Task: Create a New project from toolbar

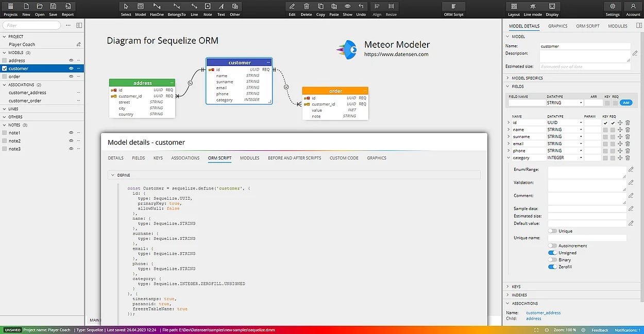Action: pos(26,9)
